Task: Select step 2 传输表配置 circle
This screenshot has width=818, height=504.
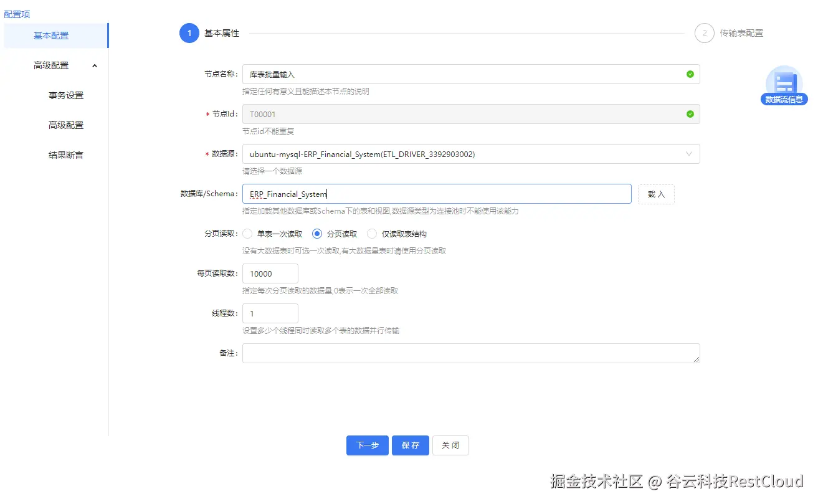Action: click(x=705, y=33)
